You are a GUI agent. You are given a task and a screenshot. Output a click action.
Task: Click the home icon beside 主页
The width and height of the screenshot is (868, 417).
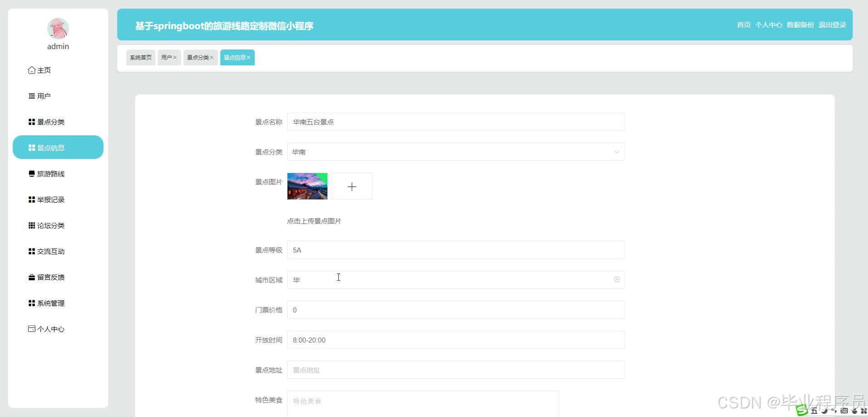coord(32,70)
